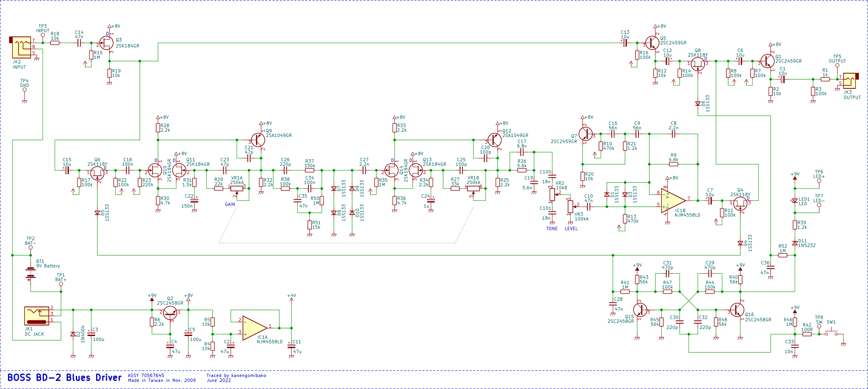Click the R52 1M resistor

(783, 255)
